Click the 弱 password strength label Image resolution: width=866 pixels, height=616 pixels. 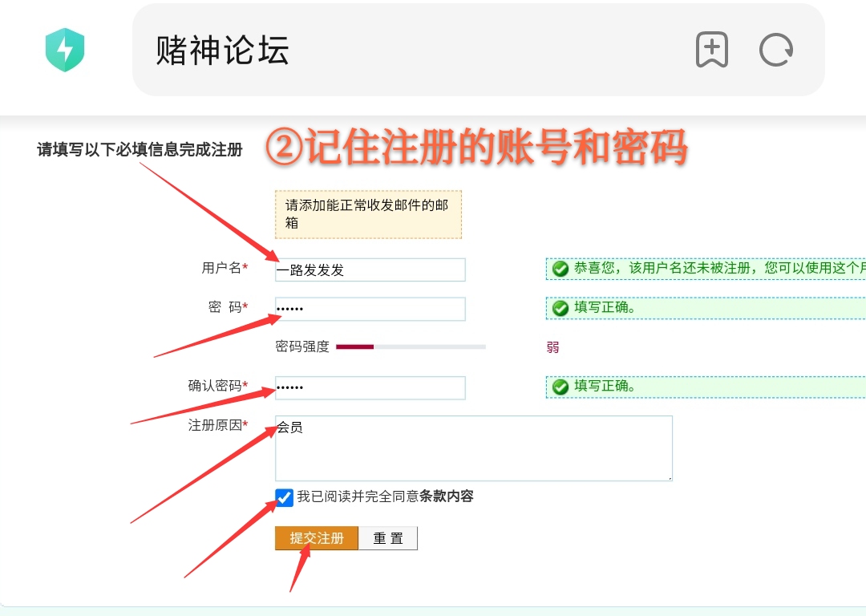coord(552,346)
